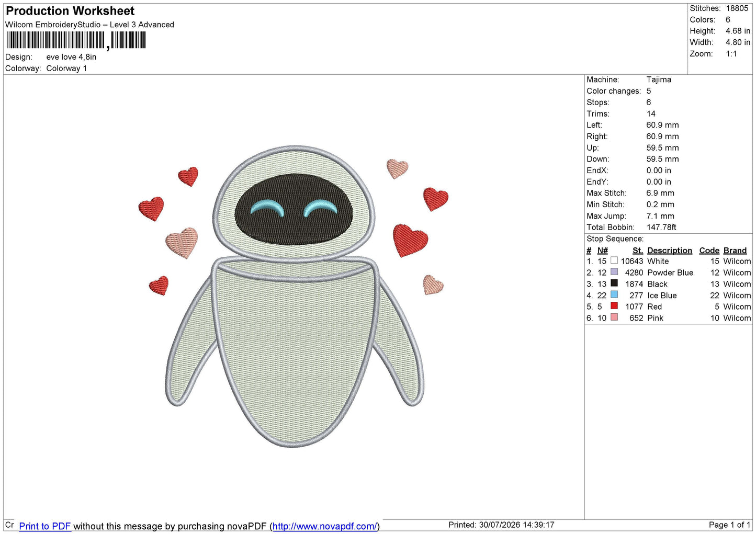Select the Page 1 of 1 footer text
Screen dimensions: 756x534
coord(729,525)
